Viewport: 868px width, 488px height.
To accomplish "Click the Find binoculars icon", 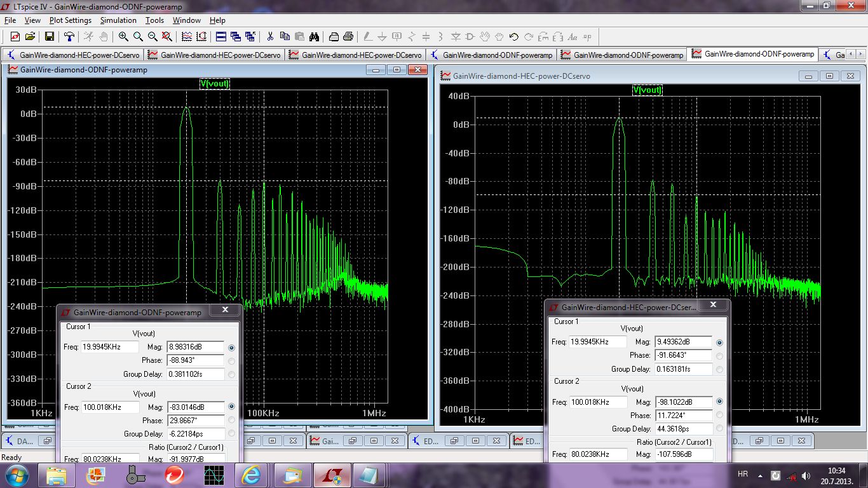I will pos(314,37).
